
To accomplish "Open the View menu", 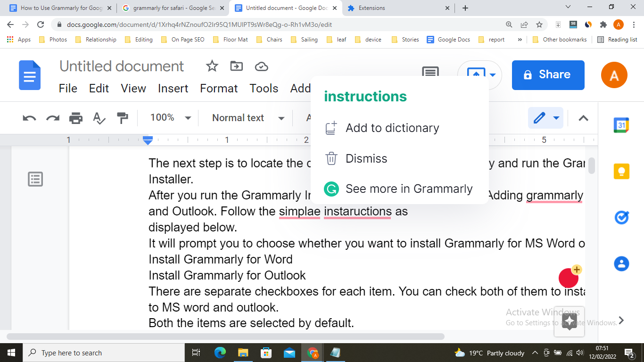I will tap(133, 88).
